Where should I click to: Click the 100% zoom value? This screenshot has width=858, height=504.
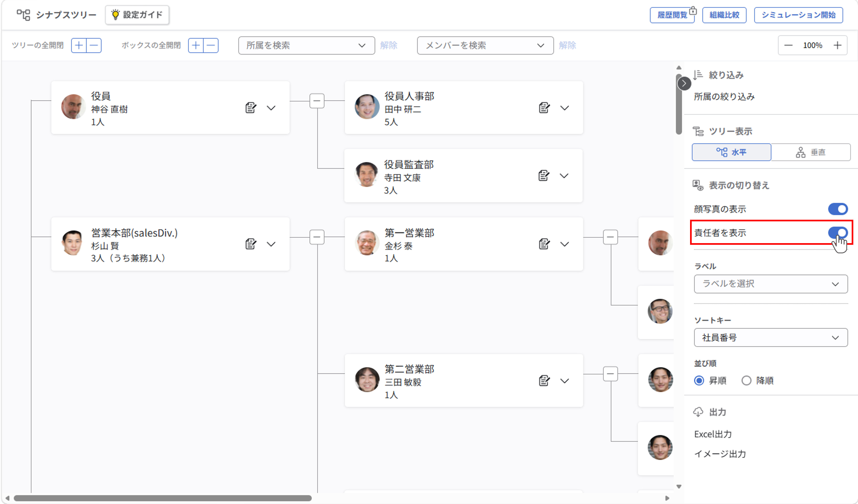click(x=813, y=45)
